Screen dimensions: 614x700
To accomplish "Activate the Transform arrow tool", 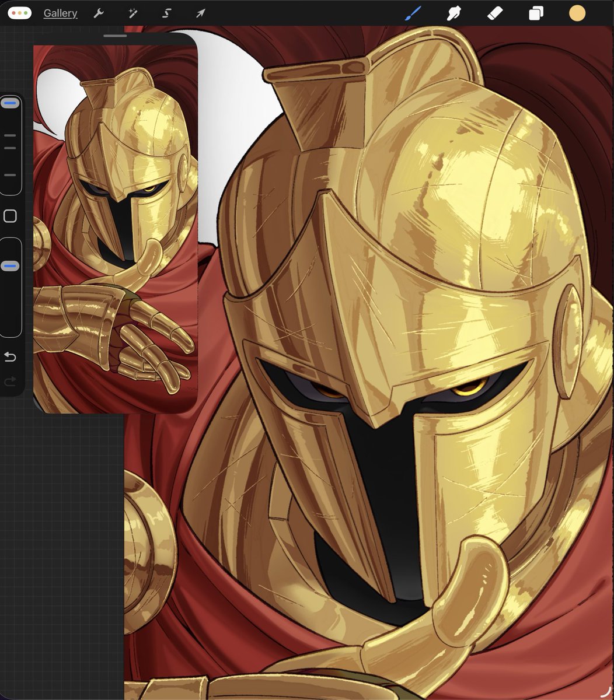I will click(x=200, y=13).
